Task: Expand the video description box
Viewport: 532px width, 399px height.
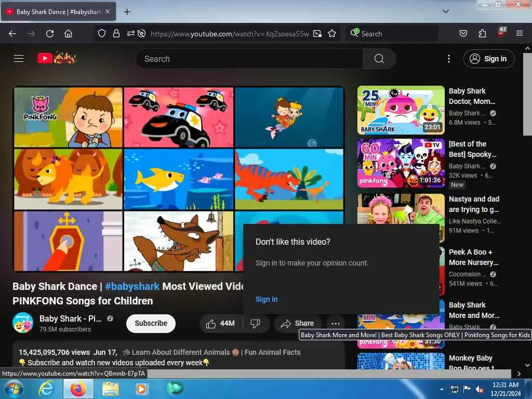Action: [x=179, y=355]
